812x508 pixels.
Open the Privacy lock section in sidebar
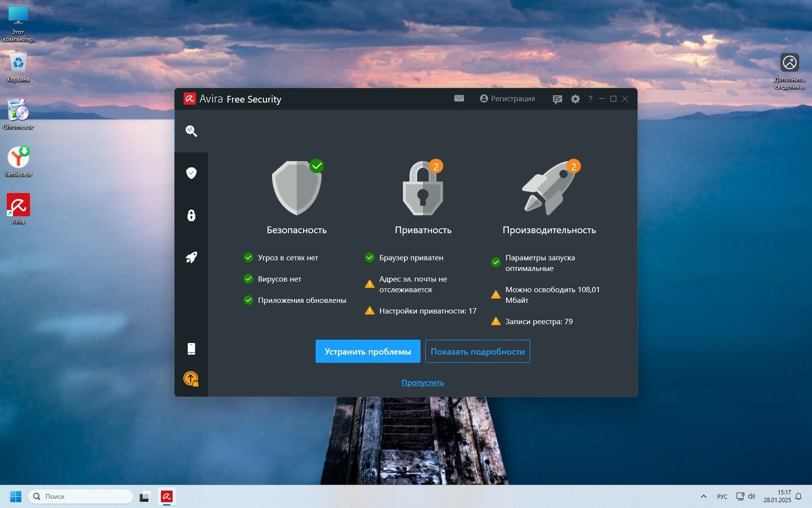191,215
